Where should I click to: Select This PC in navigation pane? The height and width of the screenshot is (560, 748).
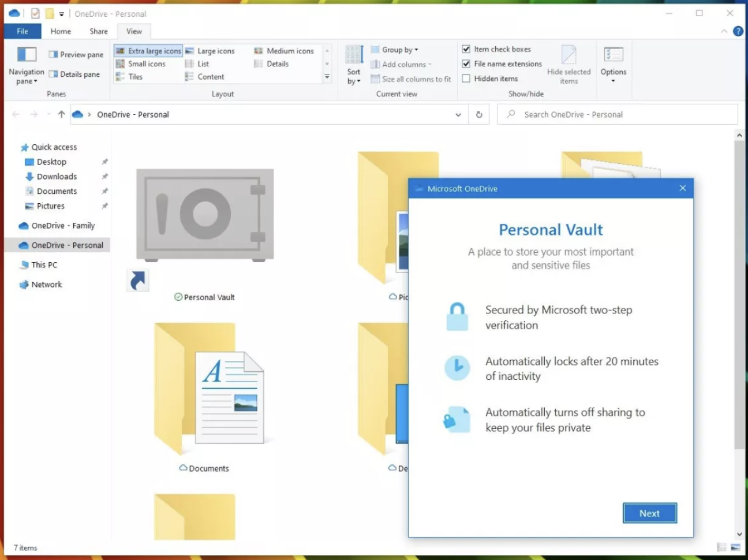click(38, 265)
